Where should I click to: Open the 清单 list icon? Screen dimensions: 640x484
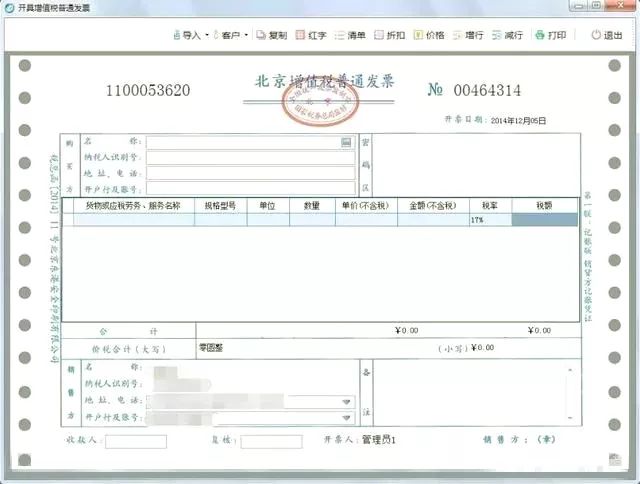click(339, 36)
